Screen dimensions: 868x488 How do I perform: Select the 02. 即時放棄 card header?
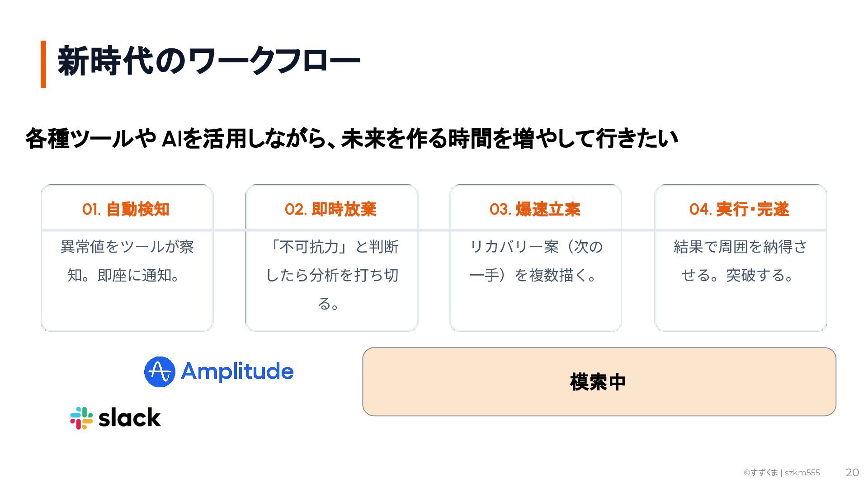pos(331,209)
